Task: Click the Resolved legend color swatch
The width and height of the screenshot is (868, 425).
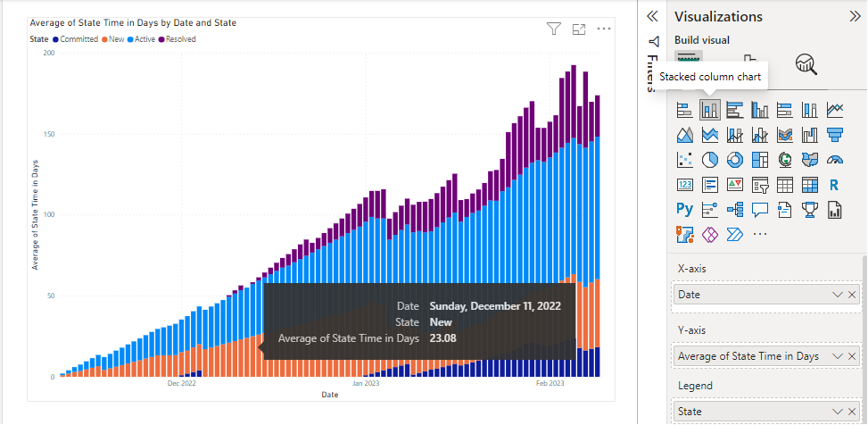Action: [161, 39]
